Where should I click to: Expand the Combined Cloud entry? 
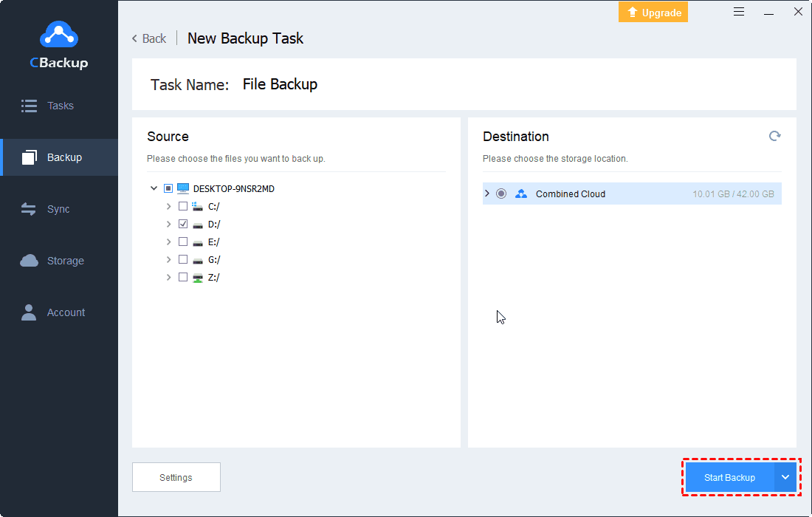click(x=486, y=194)
